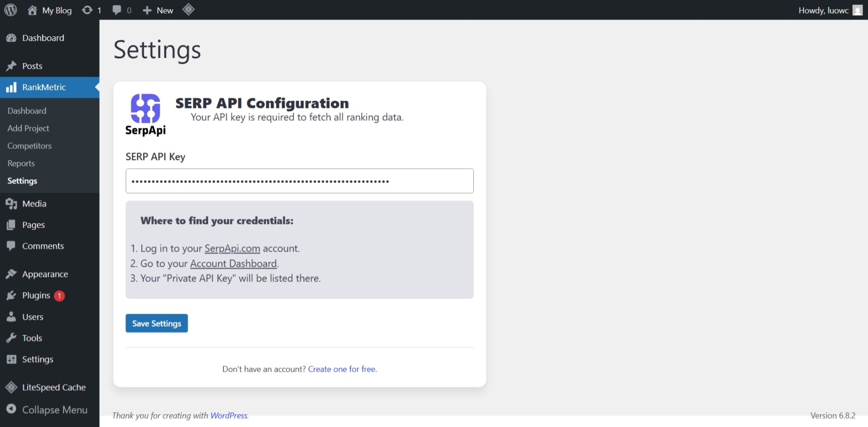
Task: Open Competitors submenu item
Action: click(x=29, y=146)
